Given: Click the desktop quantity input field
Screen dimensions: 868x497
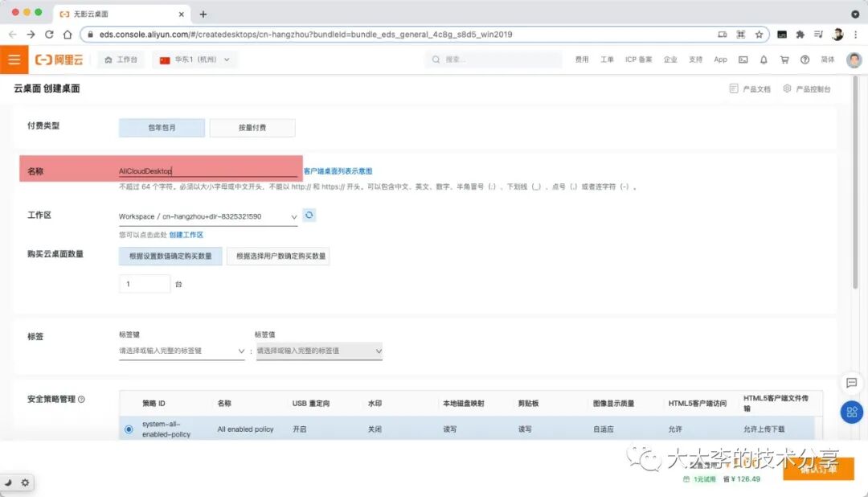Looking at the screenshot, I should 145,284.
